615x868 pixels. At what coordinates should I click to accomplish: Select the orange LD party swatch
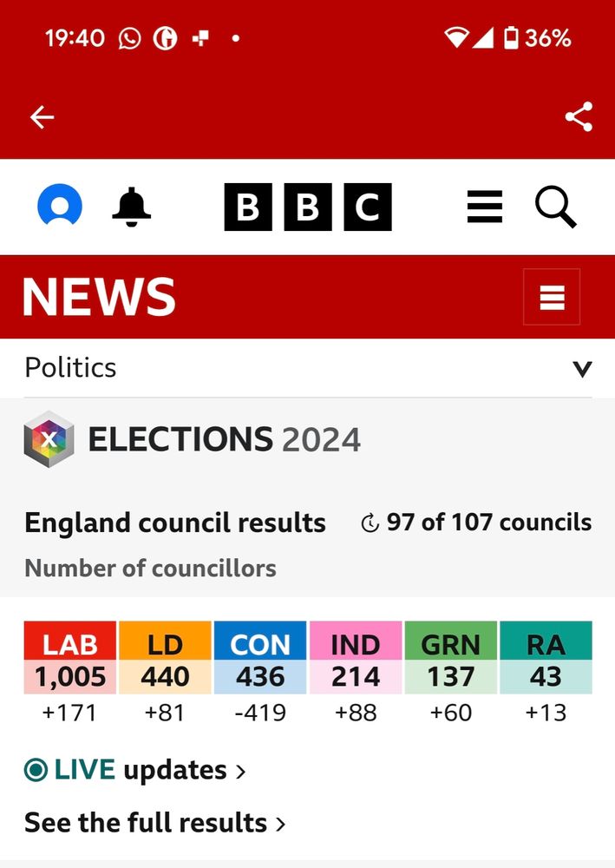(x=165, y=644)
